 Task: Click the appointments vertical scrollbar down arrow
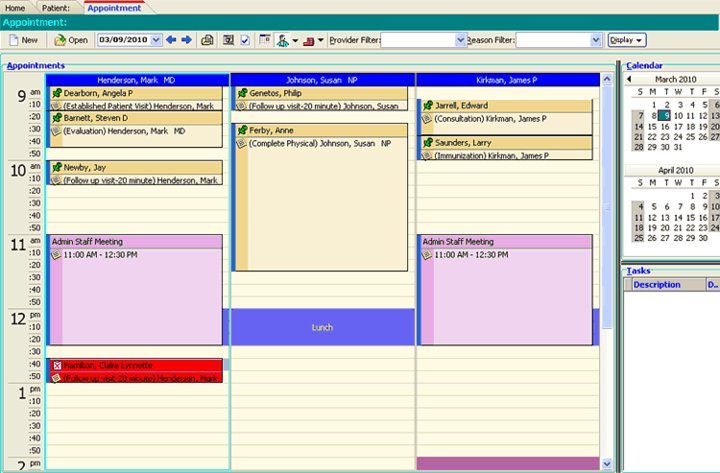[x=607, y=463]
